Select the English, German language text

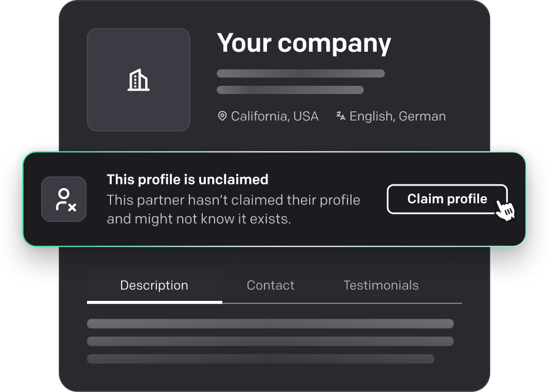coord(397,116)
